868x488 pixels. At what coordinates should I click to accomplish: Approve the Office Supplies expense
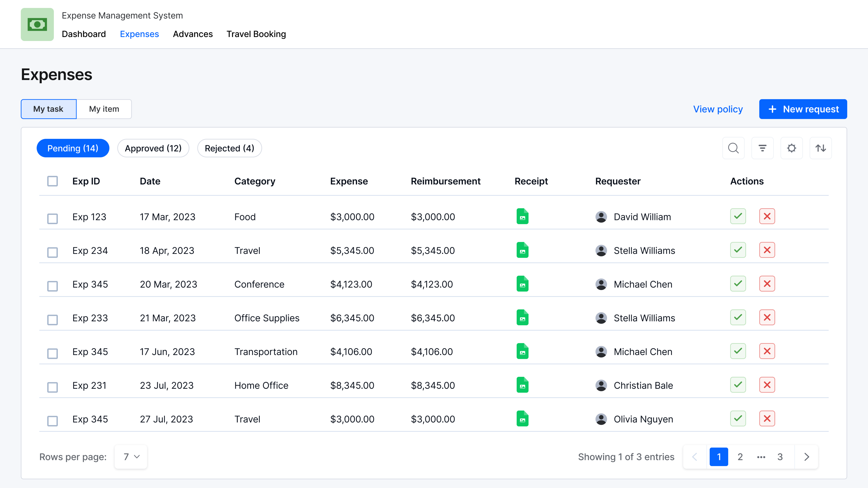tap(738, 317)
